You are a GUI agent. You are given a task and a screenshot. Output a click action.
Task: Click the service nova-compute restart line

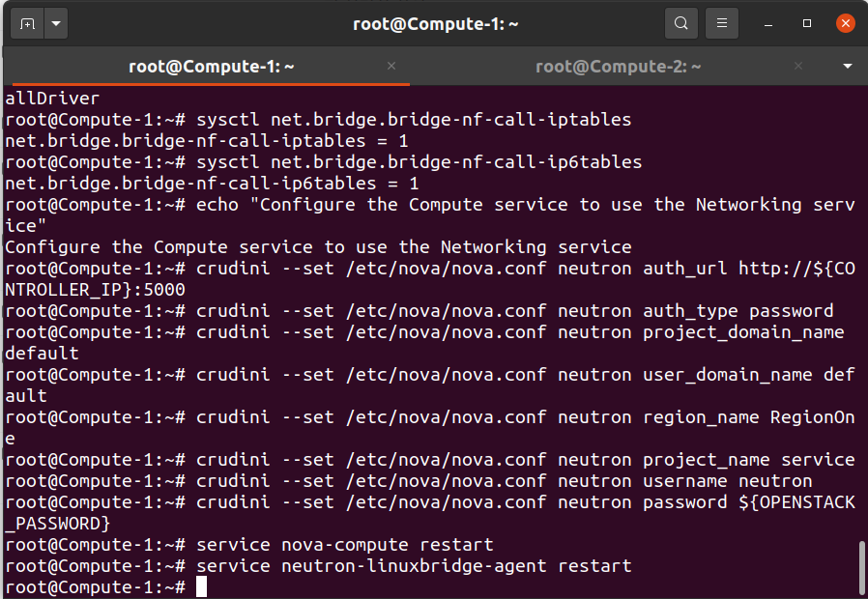point(249,545)
